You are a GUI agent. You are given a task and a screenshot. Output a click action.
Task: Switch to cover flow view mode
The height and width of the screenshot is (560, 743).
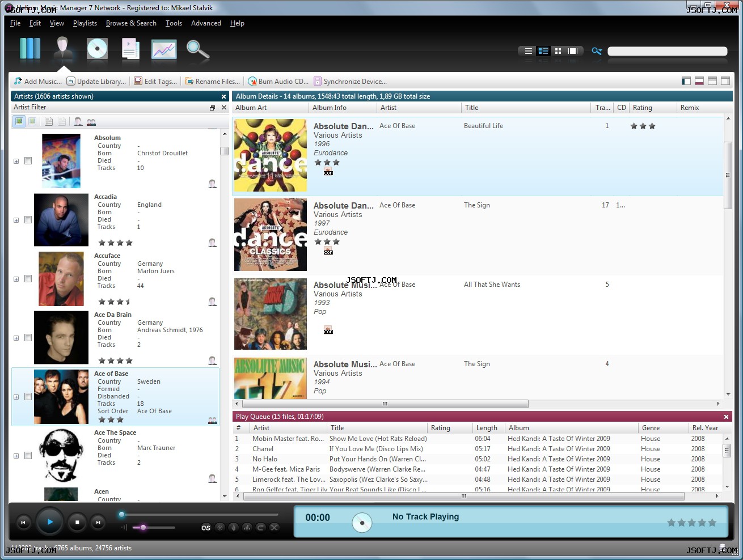[x=573, y=51]
